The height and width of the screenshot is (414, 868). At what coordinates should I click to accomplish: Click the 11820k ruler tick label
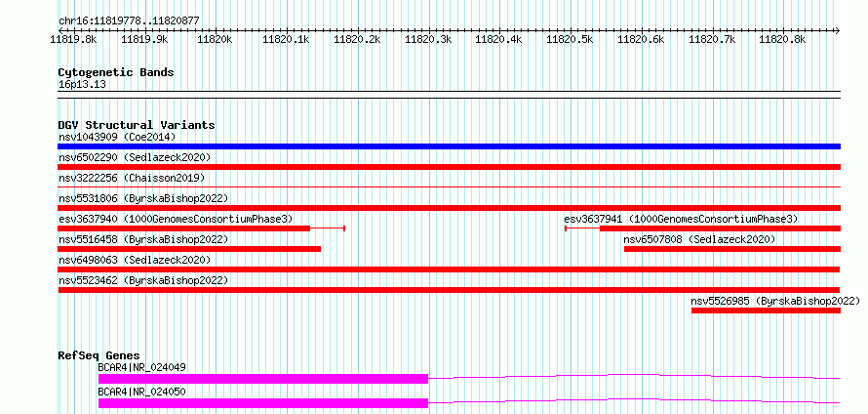(x=215, y=39)
